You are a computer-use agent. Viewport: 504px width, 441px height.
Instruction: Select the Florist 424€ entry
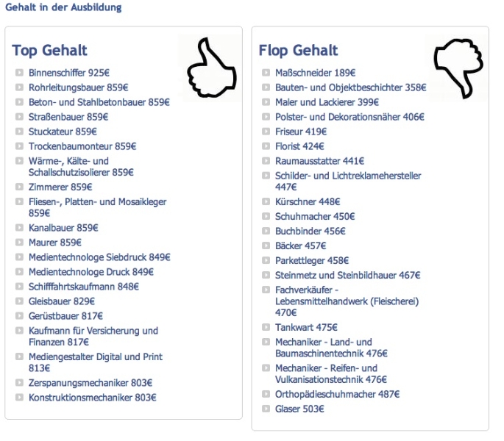(x=299, y=146)
